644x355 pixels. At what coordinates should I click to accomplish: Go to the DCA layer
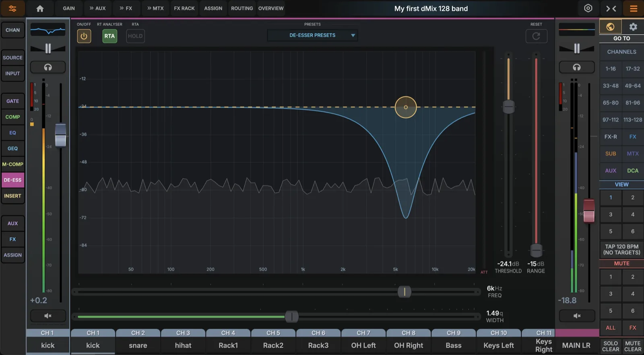[x=633, y=170]
